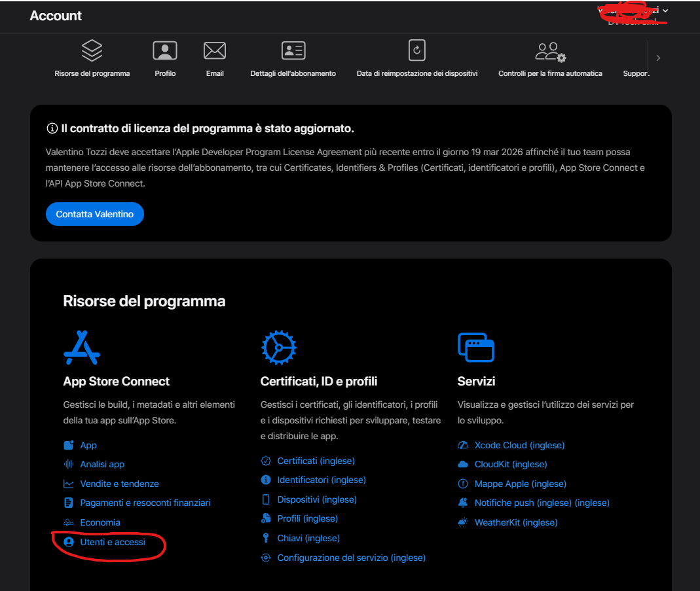
Task: Click the Servizi heading
Action: pyautogui.click(x=476, y=382)
